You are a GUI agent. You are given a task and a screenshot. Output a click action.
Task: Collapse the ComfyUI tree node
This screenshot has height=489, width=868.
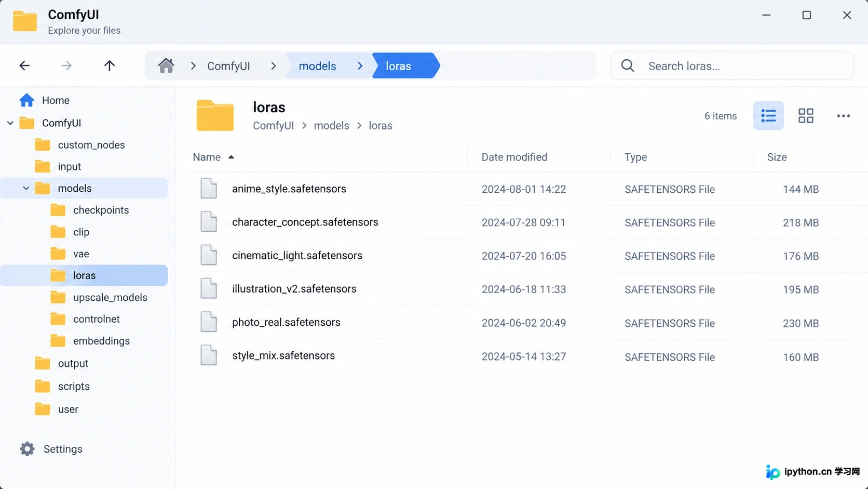tap(10, 123)
